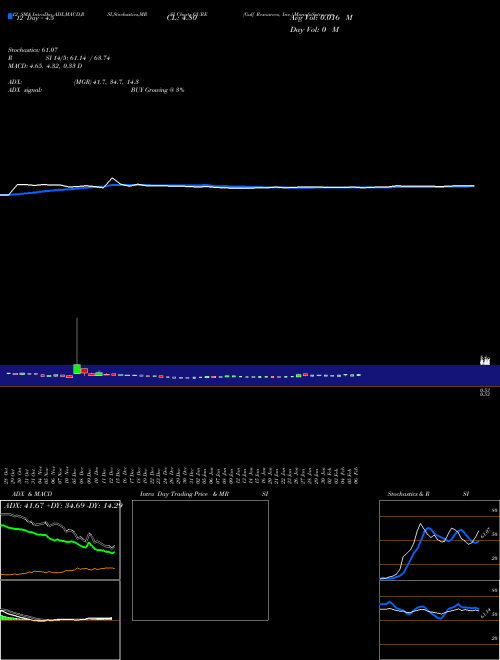500x660 pixels.
Task: Click the "CL: 4.50" closing price text
Action: click(x=182, y=18)
